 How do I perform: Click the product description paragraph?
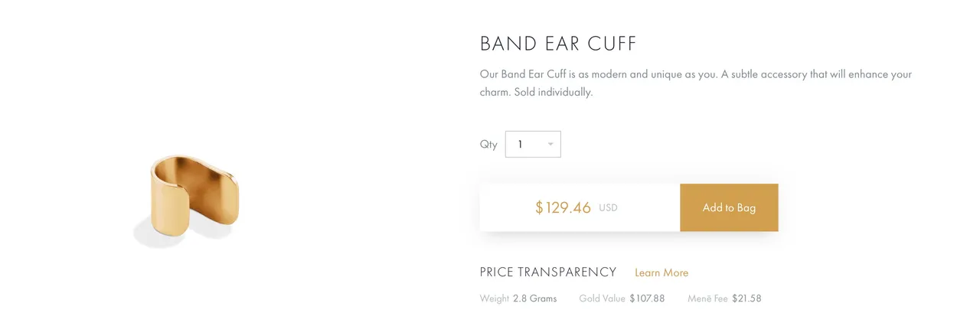click(x=696, y=83)
